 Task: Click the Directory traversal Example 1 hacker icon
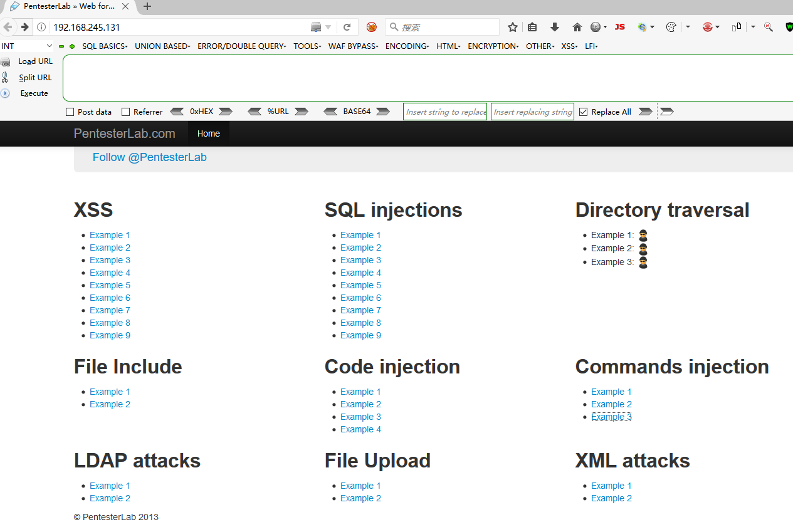pos(643,236)
